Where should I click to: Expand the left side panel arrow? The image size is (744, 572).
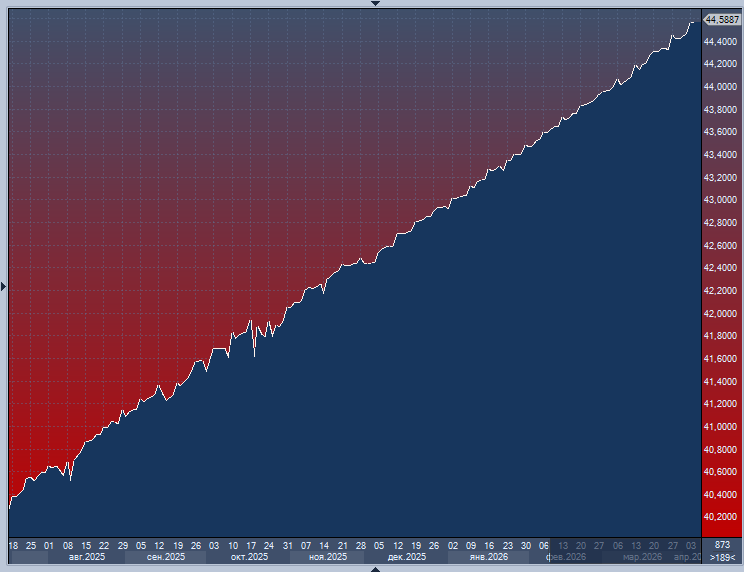coord(3,287)
